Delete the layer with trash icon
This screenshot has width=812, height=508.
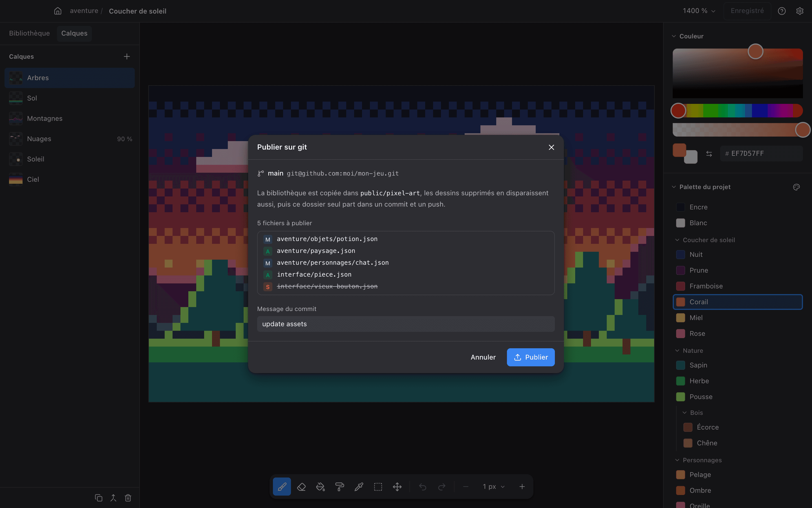coord(128,498)
